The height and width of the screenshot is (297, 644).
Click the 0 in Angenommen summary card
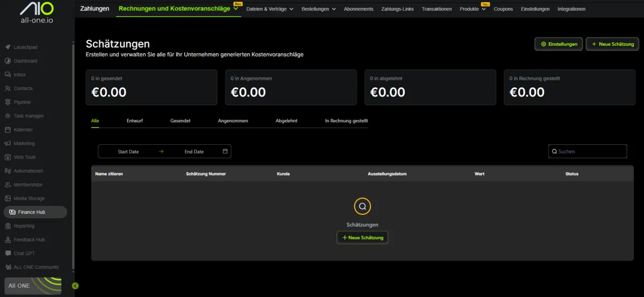click(291, 87)
